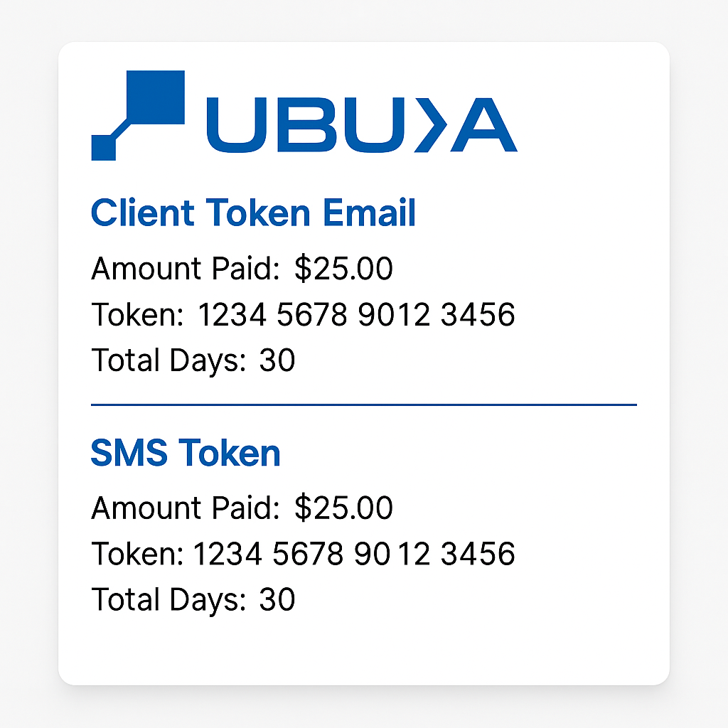
Task: Click the "Token:" label under SMS Token
Action: [x=137, y=553]
